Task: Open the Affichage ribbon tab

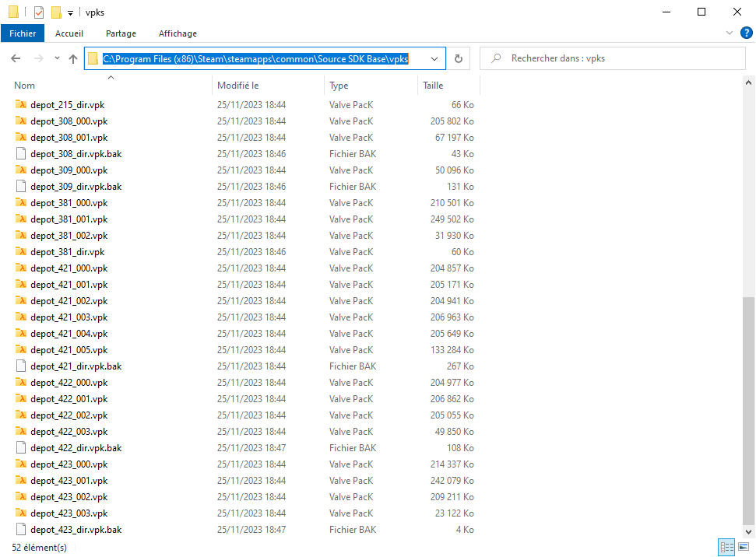Action: click(x=178, y=33)
